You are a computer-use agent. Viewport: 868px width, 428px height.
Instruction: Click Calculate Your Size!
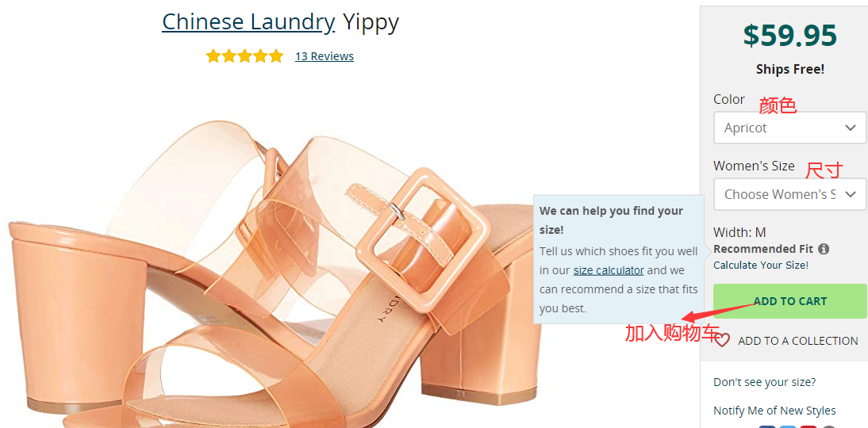761,265
